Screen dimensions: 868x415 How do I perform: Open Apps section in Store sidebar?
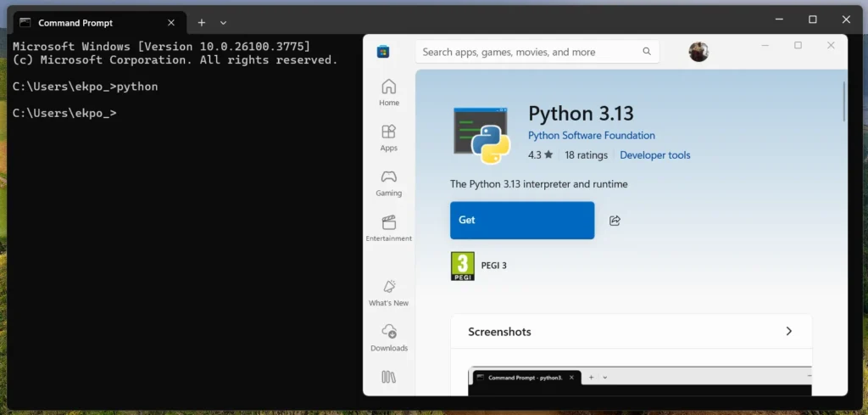[x=388, y=138]
